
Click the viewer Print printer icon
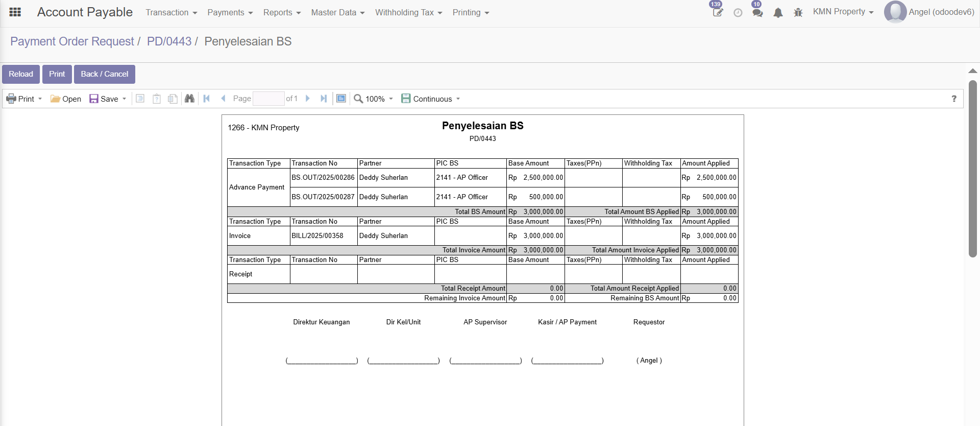coord(11,99)
